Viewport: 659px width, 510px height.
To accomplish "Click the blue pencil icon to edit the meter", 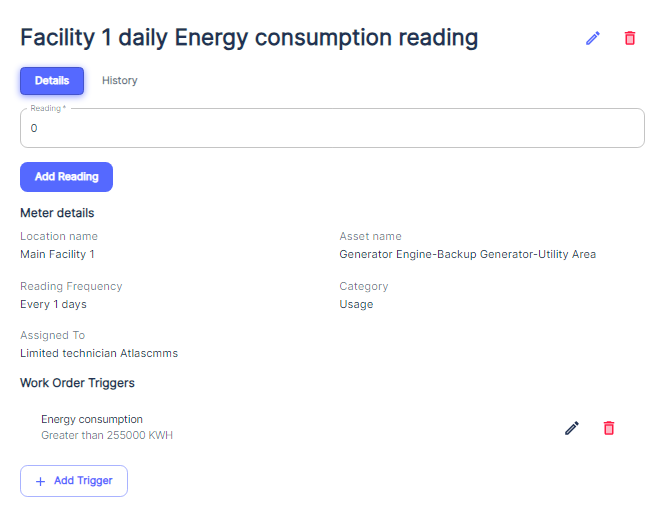I will click(593, 38).
